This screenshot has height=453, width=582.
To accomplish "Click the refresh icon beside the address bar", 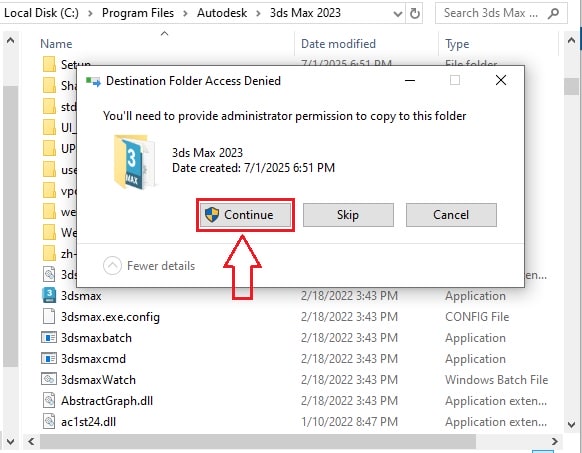I will [414, 14].
